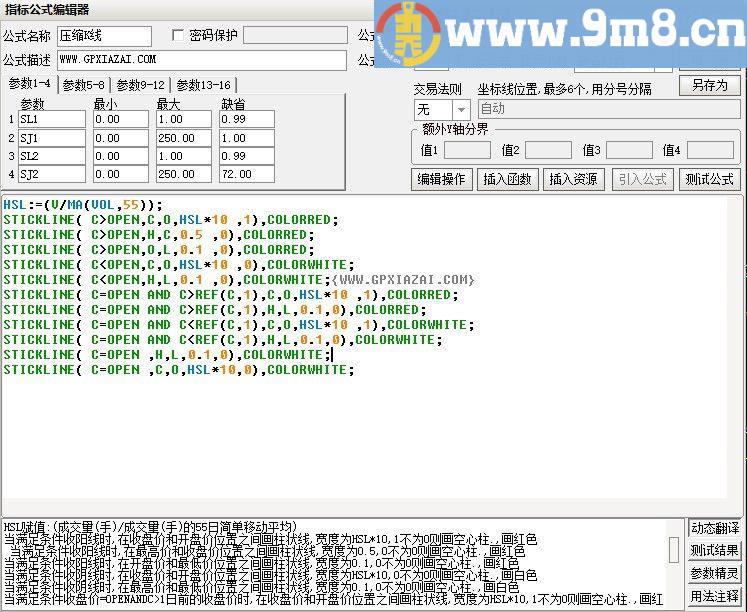
Task: Click the SJ2 default value 72.00 field
Action: pyautogui.click(x=246, y=174)
